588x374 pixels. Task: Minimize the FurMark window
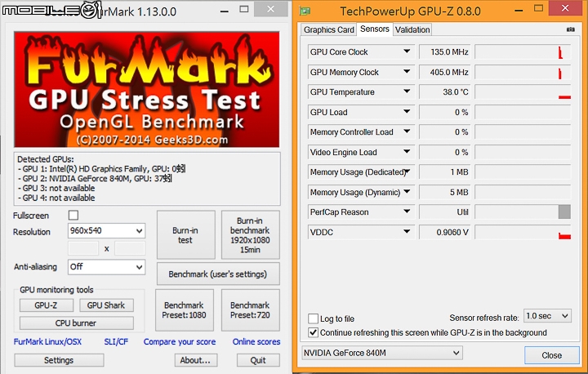(x=225, y=11)
